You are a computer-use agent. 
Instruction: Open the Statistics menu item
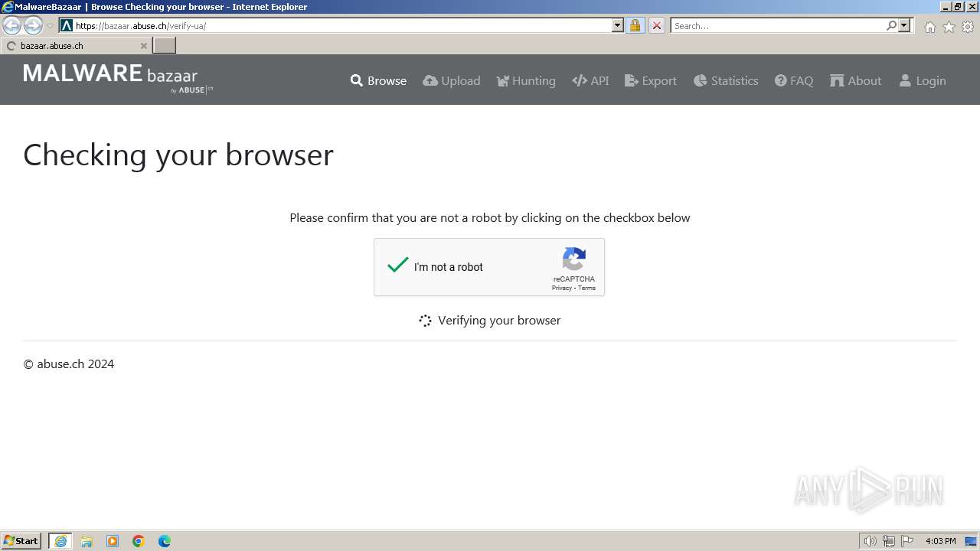pyautogui.click(x=726, y=80)
